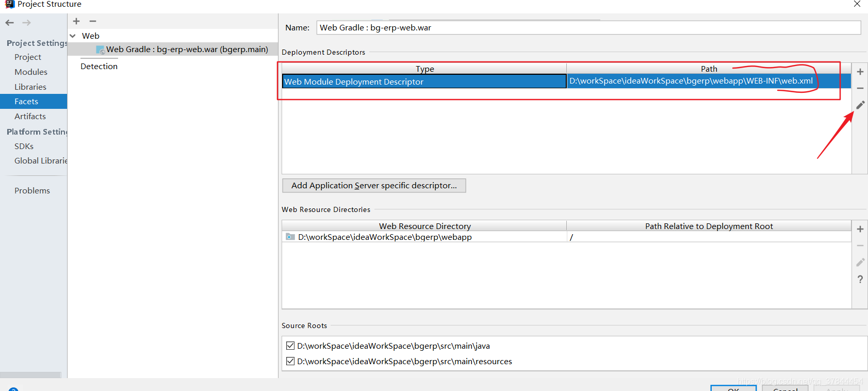Collapse the Web facet tree node
Viewport: 868px width, 391px height.
pyautogui.click(x=73, y=36)
